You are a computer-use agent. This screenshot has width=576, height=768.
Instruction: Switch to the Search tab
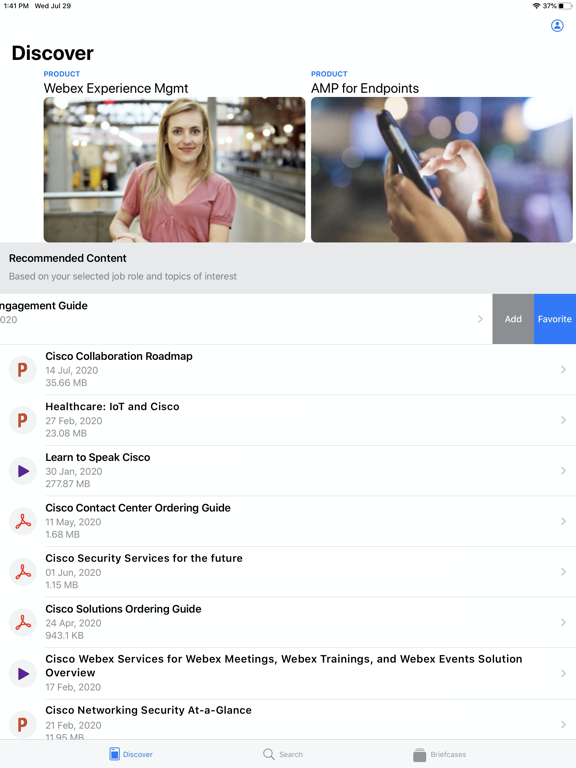click(x=283, y=754)
